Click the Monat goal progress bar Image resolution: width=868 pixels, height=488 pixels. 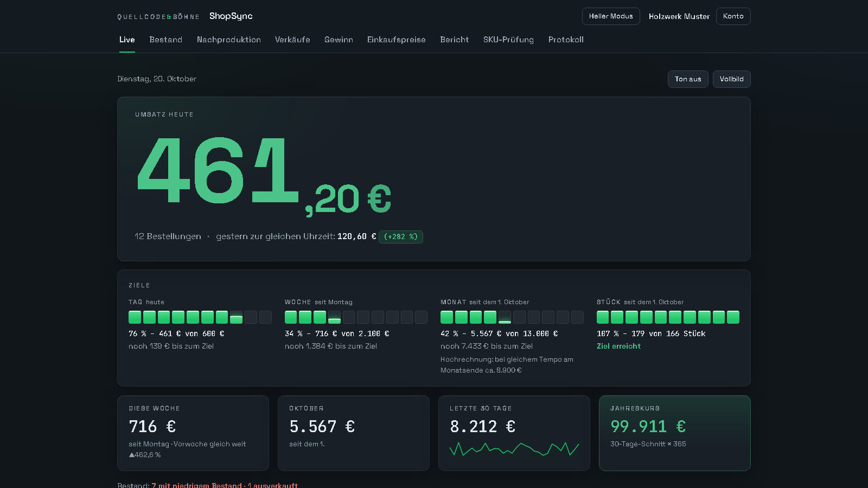click(x=512, y=317)
